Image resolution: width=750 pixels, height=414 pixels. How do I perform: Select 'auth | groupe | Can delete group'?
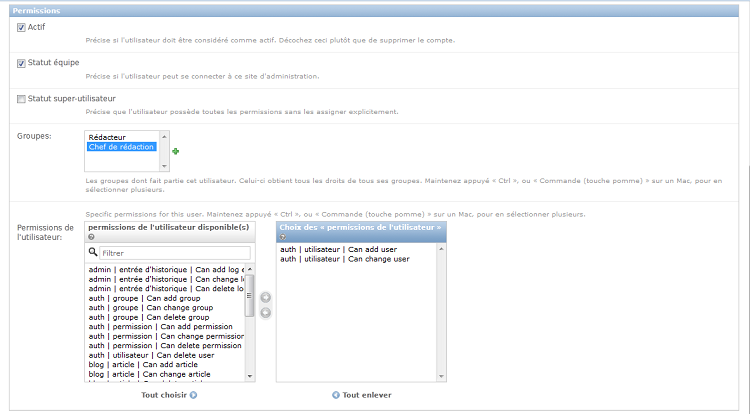[x=166, y=317]
